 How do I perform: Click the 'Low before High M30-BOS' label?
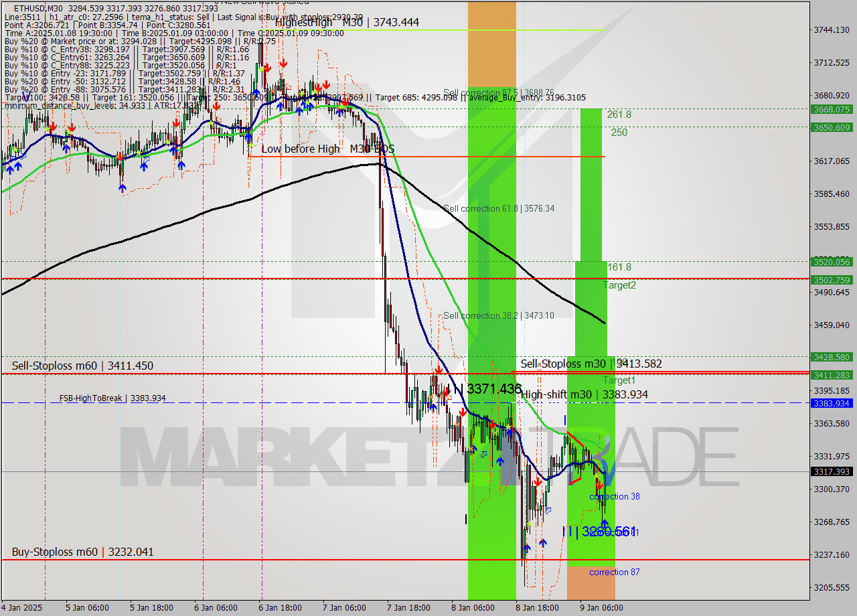327,149
